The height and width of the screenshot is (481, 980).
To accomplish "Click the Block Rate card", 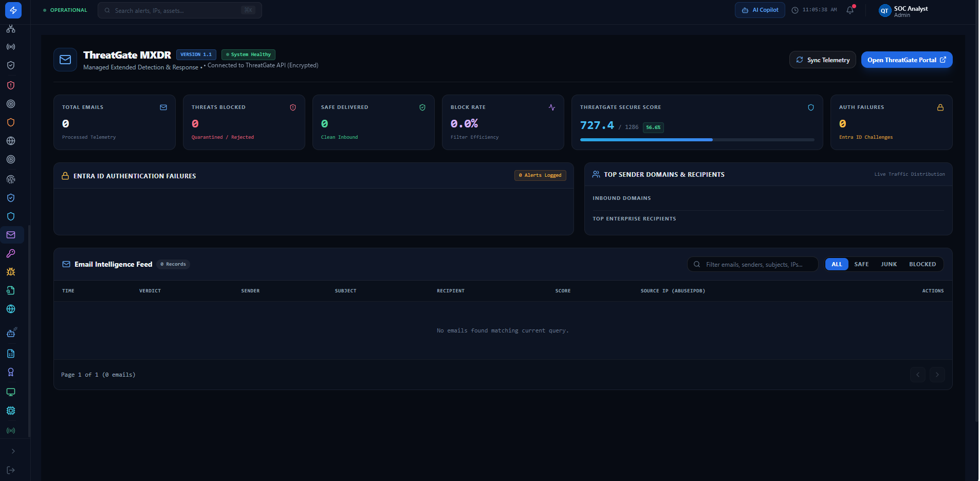I will pos(503,122).
